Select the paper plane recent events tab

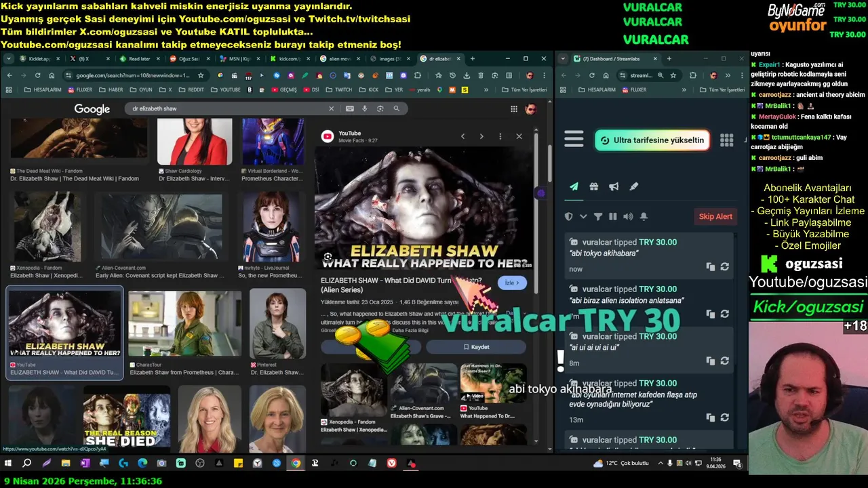pos(574,186)
